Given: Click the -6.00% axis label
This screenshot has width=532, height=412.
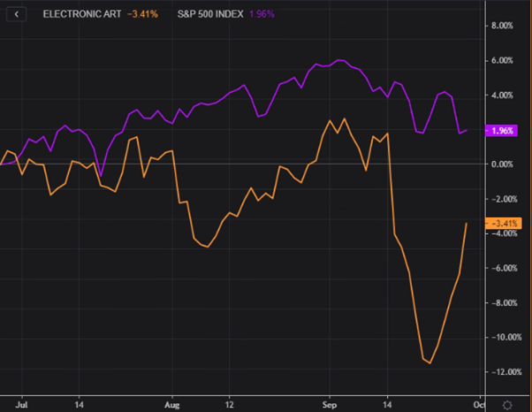Looking at the screenshot, I should [x=505, y=269].
